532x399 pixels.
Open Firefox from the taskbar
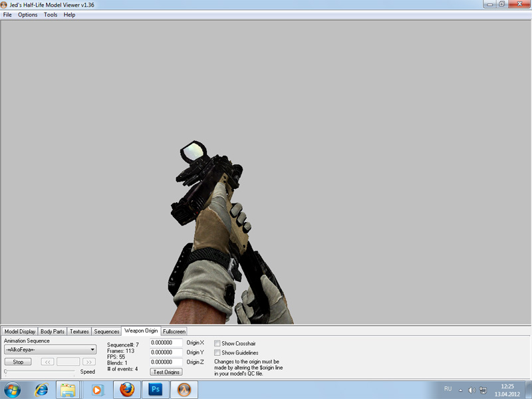[x=127, y=389]
